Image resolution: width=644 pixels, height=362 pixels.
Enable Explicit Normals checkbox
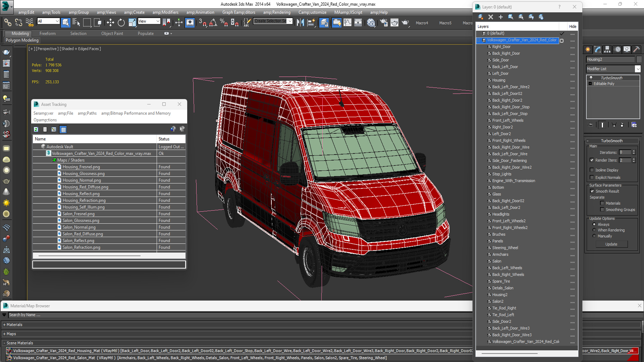pos(592,177)
